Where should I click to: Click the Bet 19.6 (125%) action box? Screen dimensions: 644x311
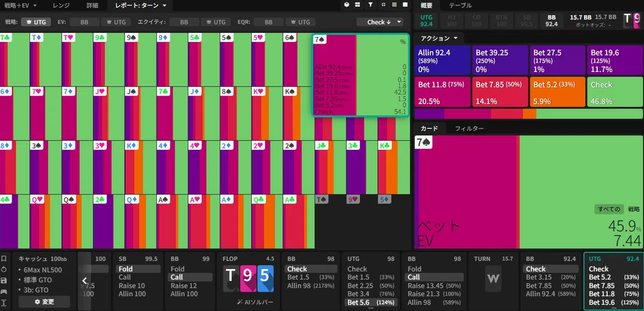click(614, 60)
